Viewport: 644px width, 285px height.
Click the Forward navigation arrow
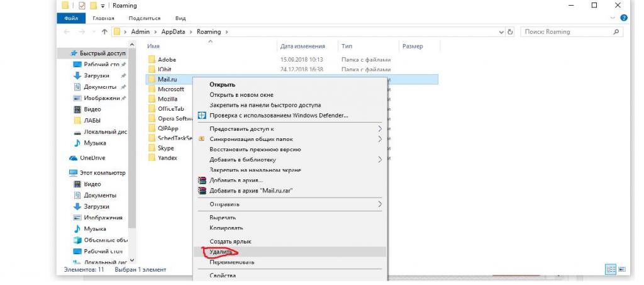pos(82,31)
